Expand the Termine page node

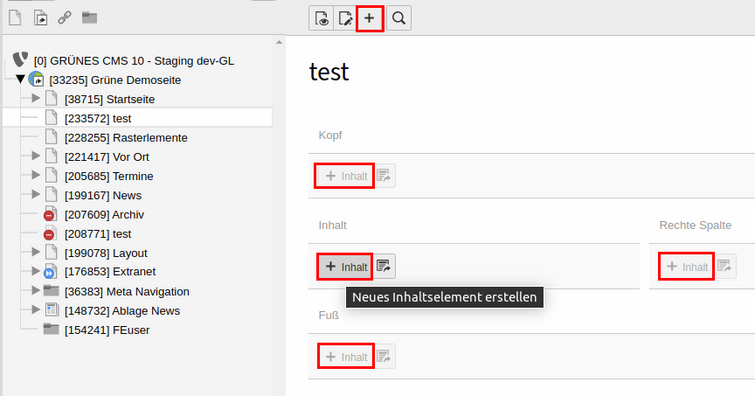click(x=36, y=175)
